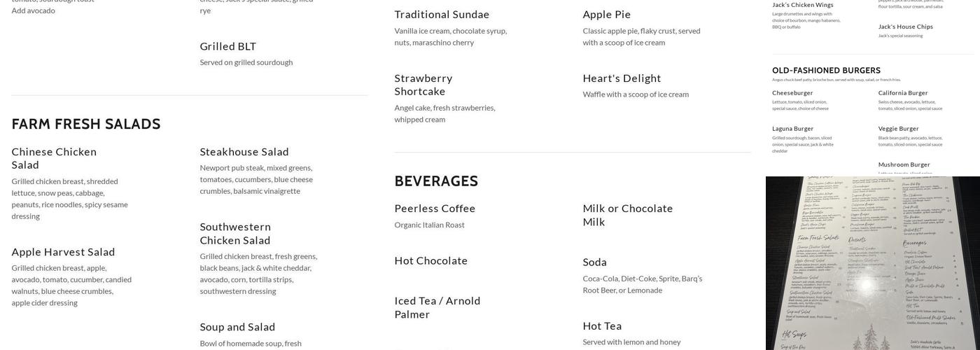This screenshot has height=350, width=980.
Task: Choose Strawberry Shortcake from desserts
Action: pos(423,85)
